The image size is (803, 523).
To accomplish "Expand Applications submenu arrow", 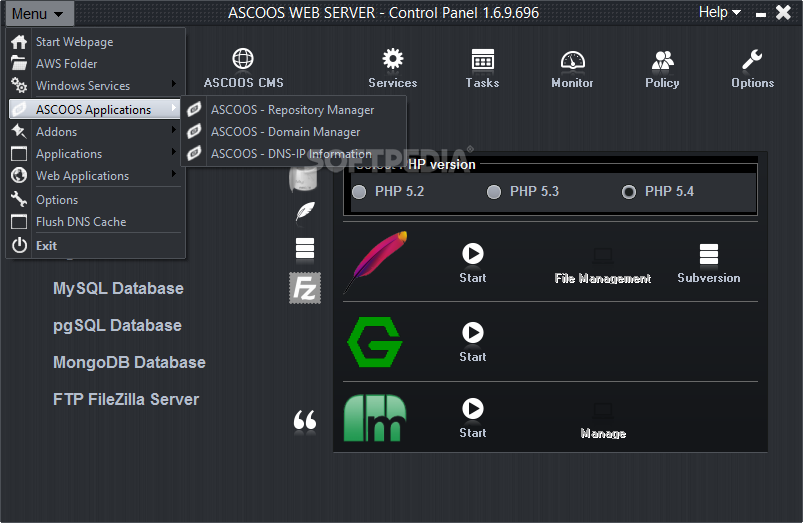I will (x=174, y=152).
